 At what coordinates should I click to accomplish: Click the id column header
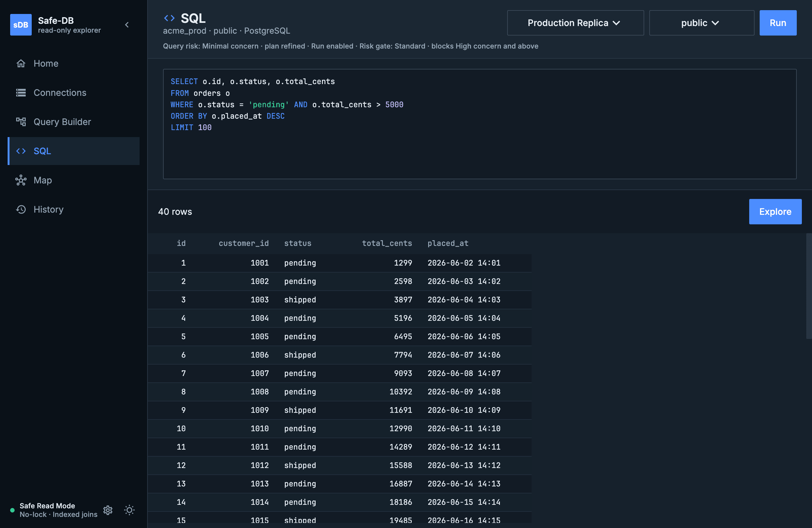(181, 243)
